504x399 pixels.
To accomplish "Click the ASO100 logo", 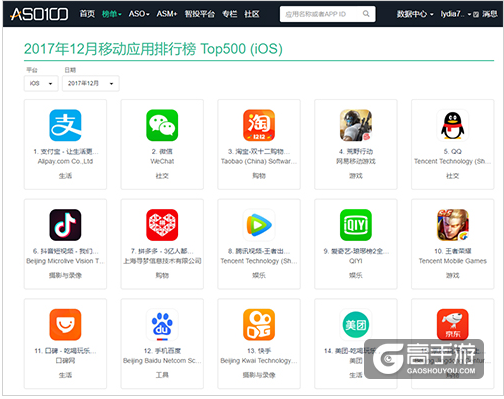I will 39,14.
